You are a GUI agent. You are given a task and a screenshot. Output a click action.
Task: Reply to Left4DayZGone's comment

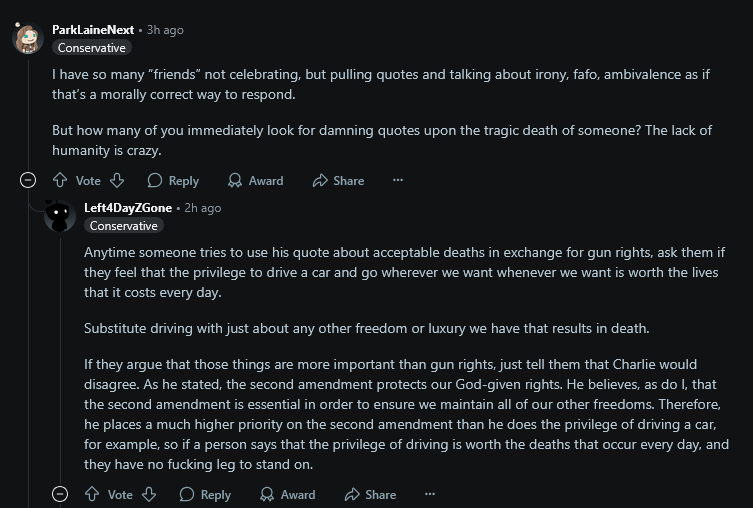(205, 495)
